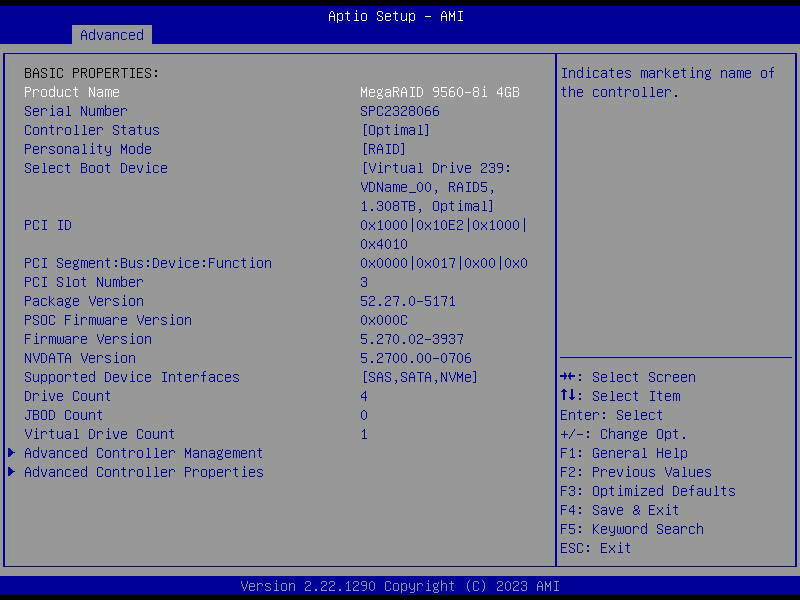Click the Supported Device Interfaces value
Viewport: 800px width, 600px height.
[x=419, y=377]
